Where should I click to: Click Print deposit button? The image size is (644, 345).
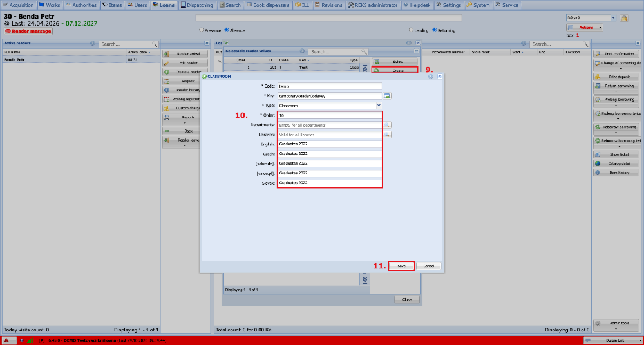[x=616, y=77]
